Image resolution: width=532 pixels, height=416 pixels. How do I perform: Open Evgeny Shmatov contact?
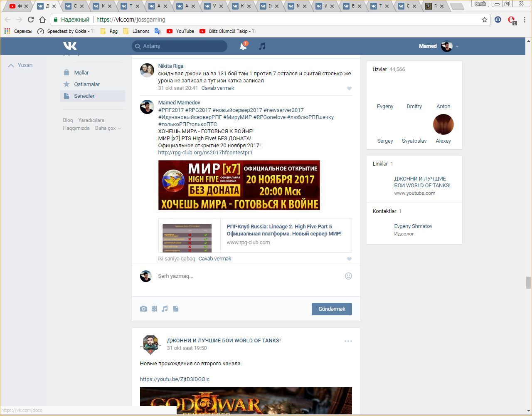click(x=413, y=226)
